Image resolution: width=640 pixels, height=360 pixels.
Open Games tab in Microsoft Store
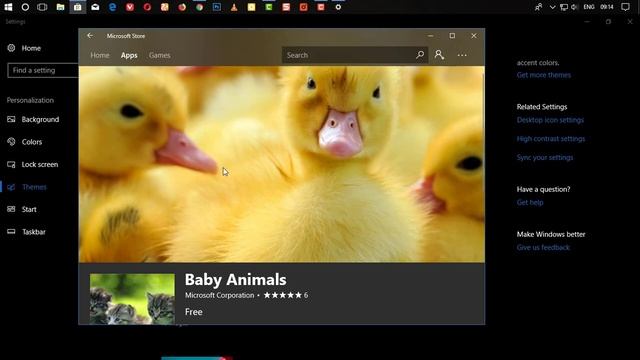(160, 55)
